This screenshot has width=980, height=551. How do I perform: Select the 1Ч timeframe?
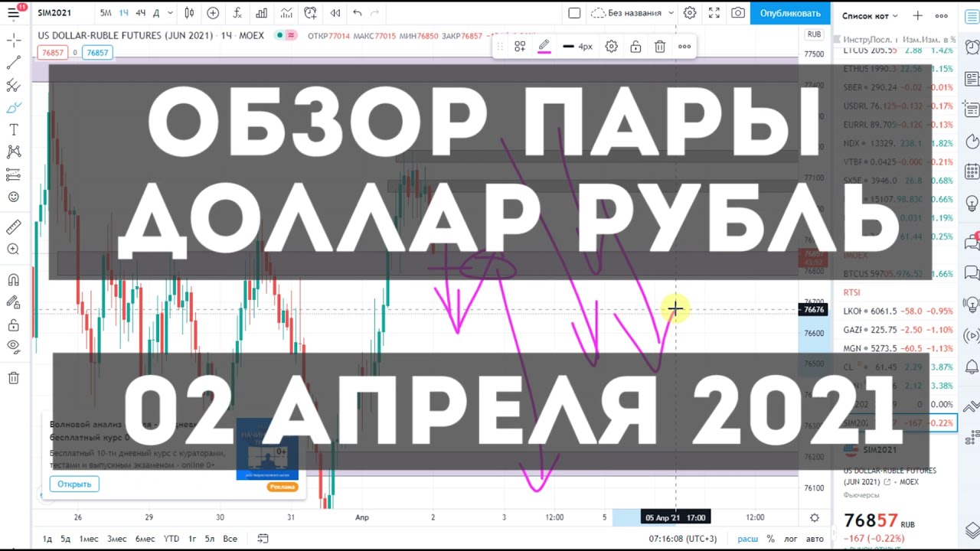(123, 13)
